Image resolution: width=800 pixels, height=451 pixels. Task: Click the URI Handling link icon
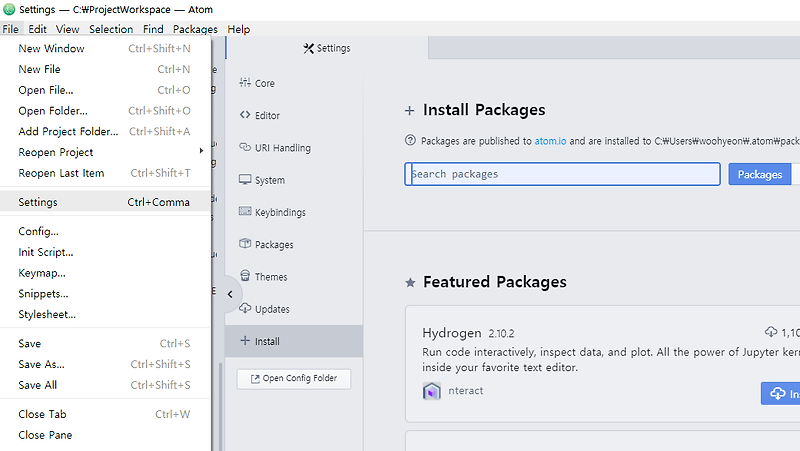click(245, 148)
